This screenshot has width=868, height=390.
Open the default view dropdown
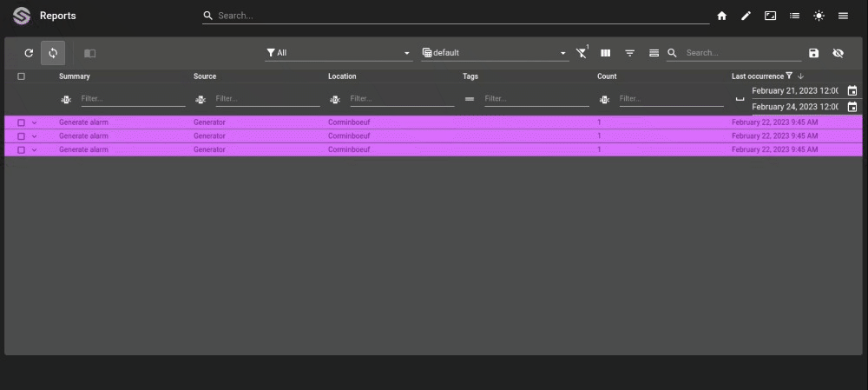[495, 53]
